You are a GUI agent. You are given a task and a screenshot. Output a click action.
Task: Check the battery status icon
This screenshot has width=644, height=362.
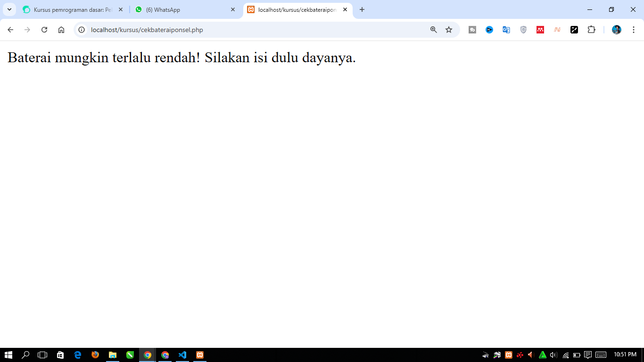[x=577, y=355]
